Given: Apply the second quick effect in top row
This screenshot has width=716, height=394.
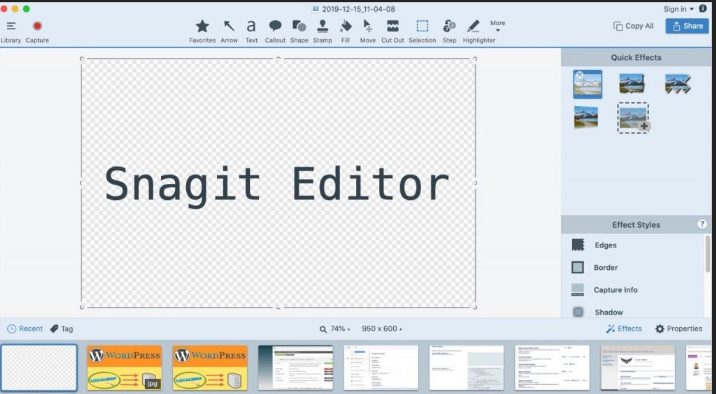Looking at the screenshot, I should coord(632,84).
